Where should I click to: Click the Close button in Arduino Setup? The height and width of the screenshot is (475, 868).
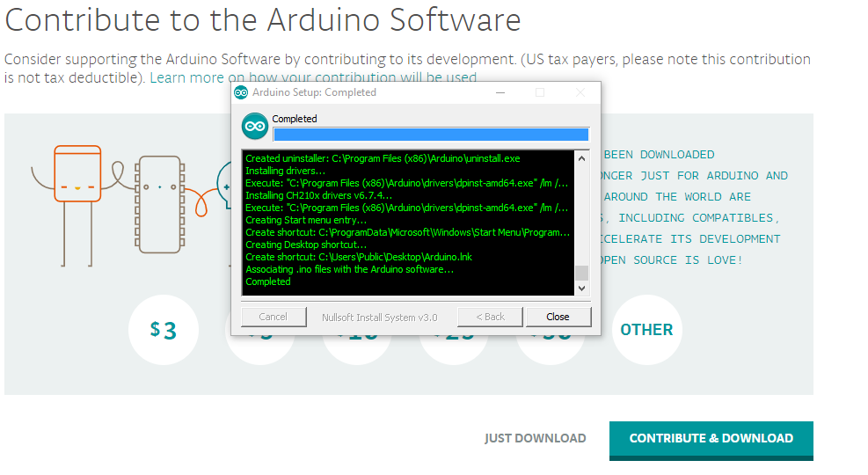(558, 317)
